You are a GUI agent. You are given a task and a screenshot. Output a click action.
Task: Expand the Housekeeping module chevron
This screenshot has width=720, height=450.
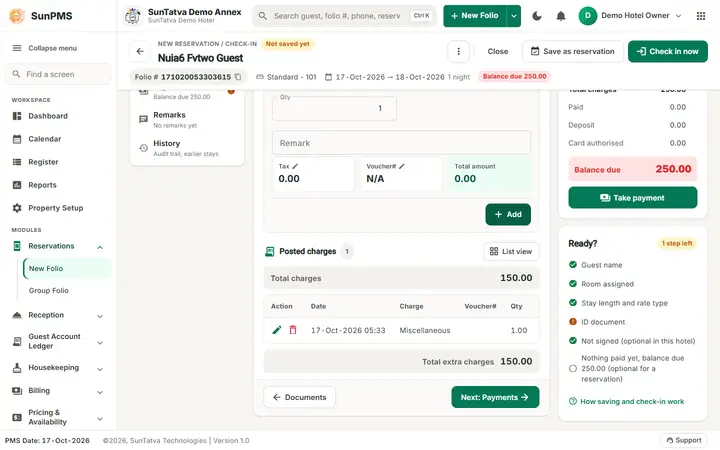pyautogui.click(x=100, y=369)
